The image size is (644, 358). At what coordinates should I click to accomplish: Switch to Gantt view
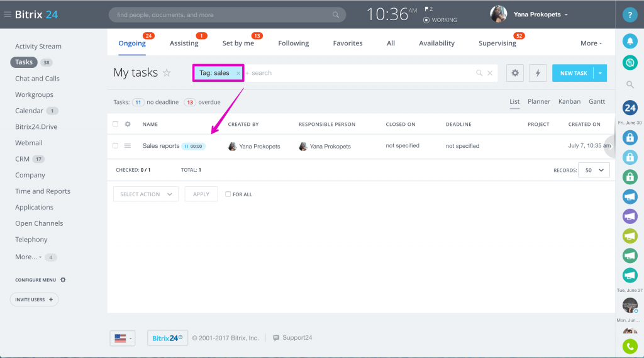pos(596,101)
